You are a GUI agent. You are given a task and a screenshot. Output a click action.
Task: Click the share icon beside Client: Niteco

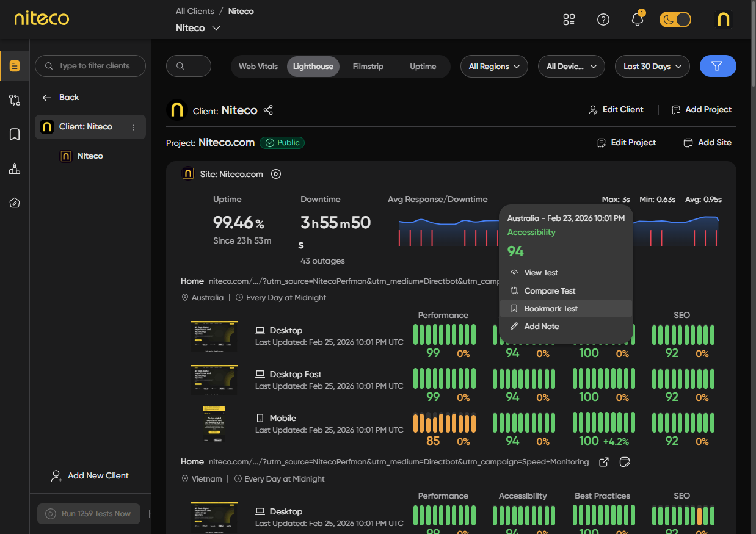coord(268,110)
